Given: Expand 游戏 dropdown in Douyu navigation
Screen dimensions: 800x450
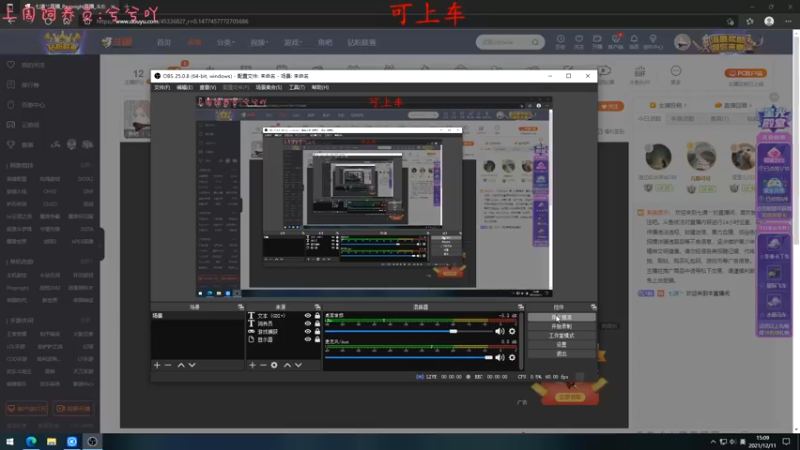Looking at the screenshot, I should [x=293, y=42].
